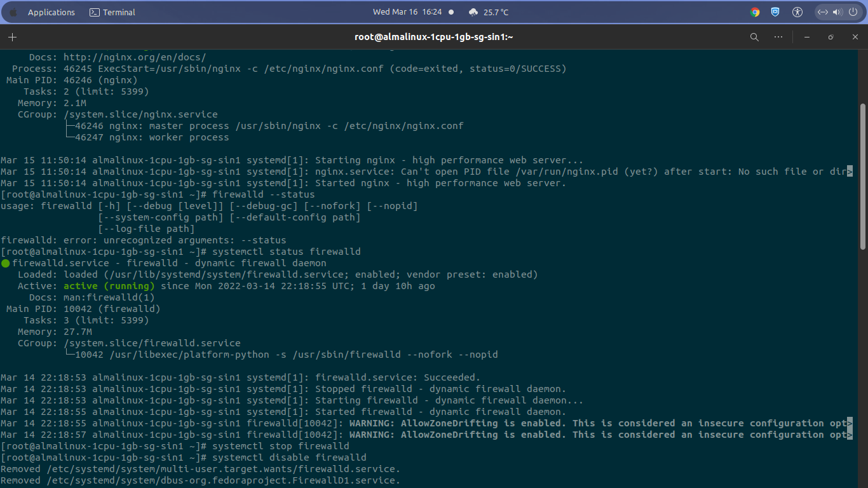This screenshot has width=868, height=488.
Task: Click the window title root@almalinux-1cpu-1gb-sg-sin1:~
Action: point(434,37)
